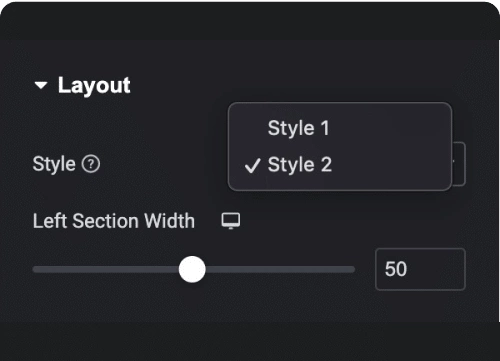Viewport: 500px width, 361px height.
Task: Click the Style label text
Action: (x=54, y=164)
